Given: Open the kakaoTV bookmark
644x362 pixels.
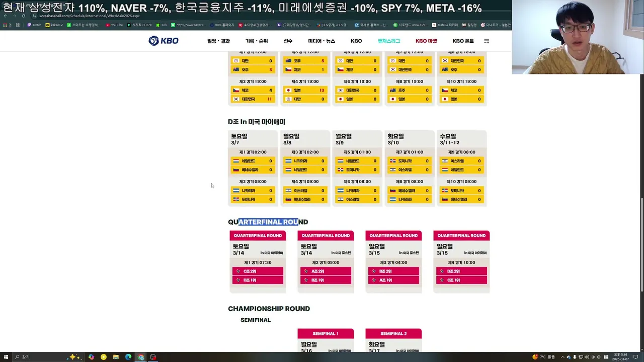Looking at the screenshot, I should (54, 25).
